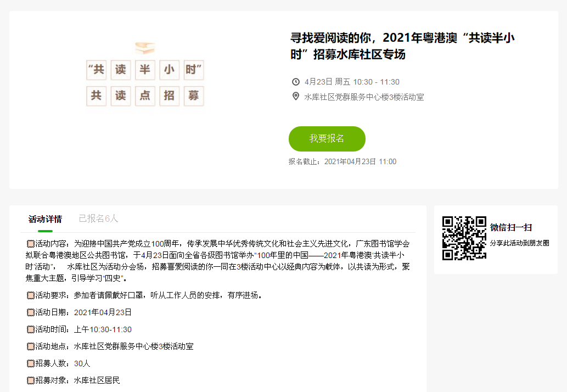Viewport: 567px width, 392px height.
Task: Click the bullet icon before 活动日期
Action: [x=31, y=312]
